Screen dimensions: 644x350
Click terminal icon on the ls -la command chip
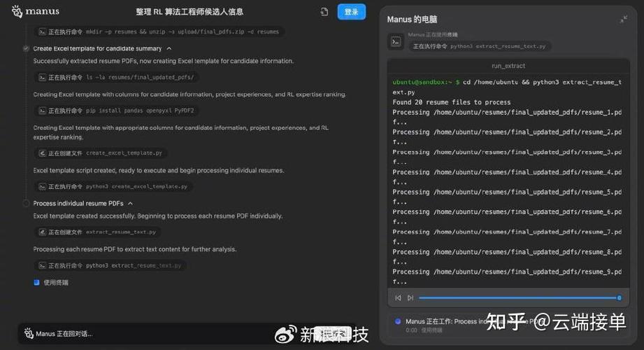(x=42, y=77)
